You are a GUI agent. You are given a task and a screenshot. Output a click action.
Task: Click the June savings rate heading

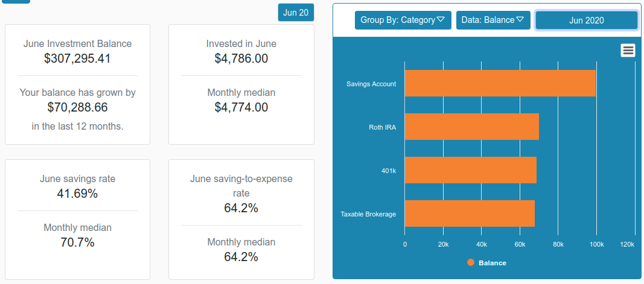point(78,179)
